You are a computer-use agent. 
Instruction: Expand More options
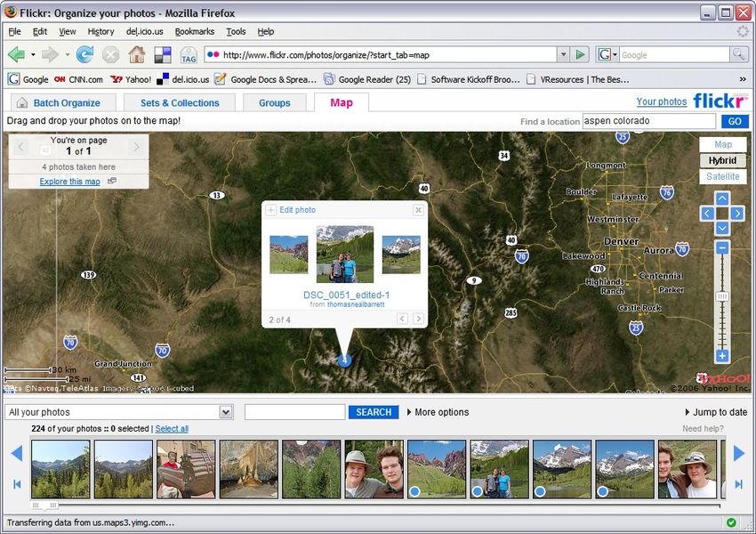tap(438, 412)
